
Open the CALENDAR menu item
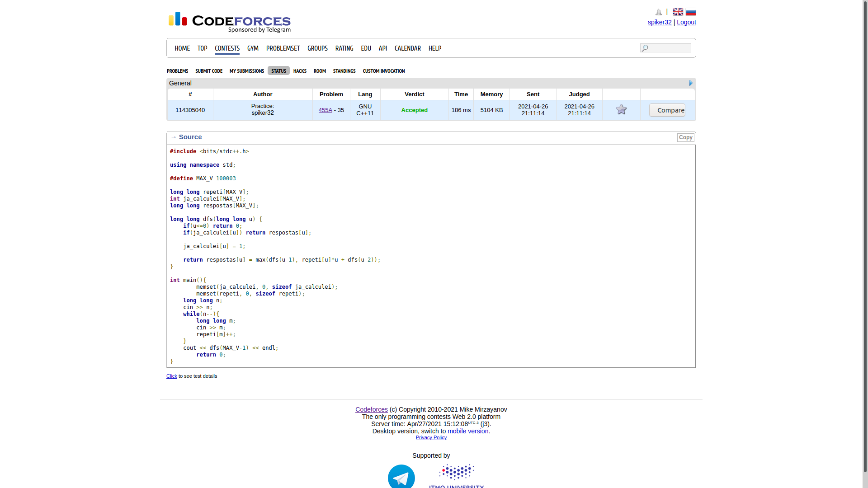point(408,48)
